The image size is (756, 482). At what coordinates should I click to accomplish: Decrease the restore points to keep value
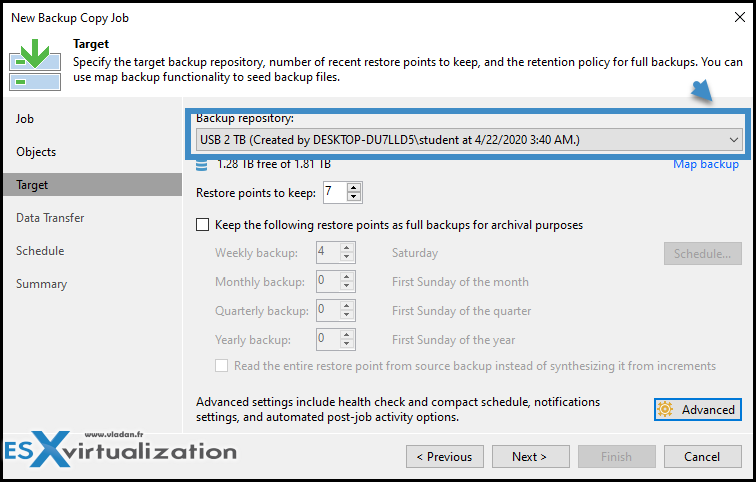[354, 197]
